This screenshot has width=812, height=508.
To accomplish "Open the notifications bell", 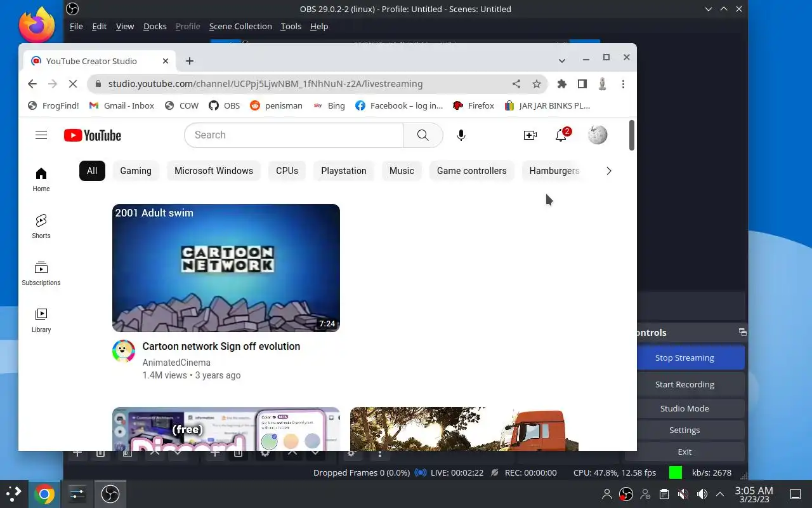I will pos(561,135).
